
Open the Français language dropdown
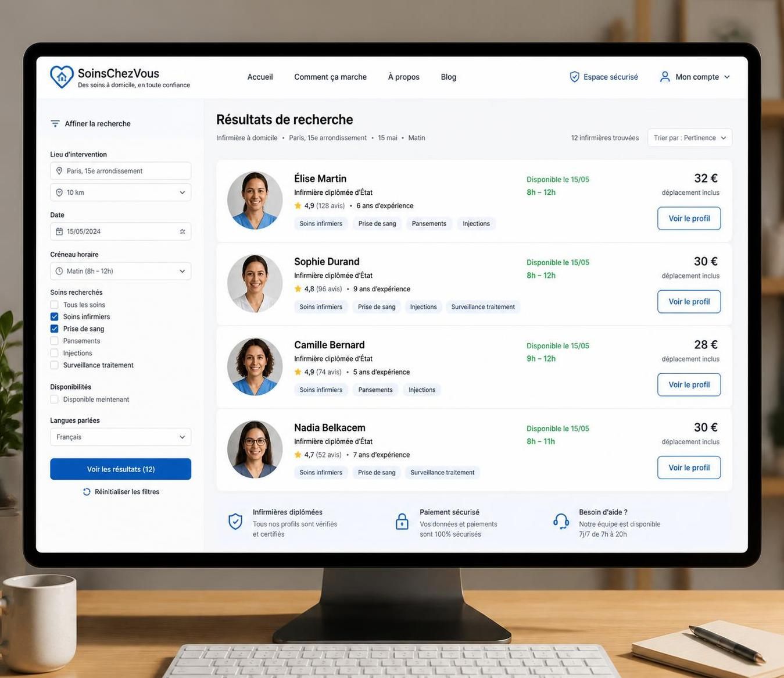[120, 437]
